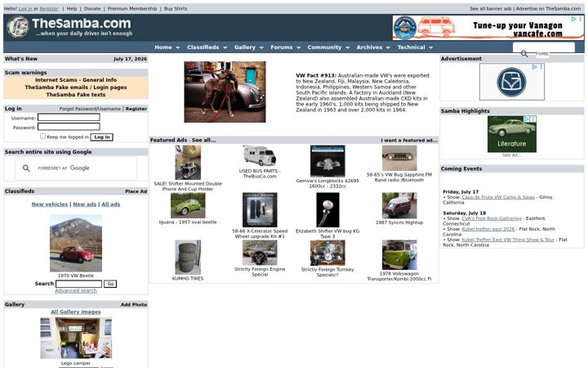This screenshot has width=588, height=368.
Task: Open the AdChoices icon on Vanagon banner
Action: pos(573,19)
